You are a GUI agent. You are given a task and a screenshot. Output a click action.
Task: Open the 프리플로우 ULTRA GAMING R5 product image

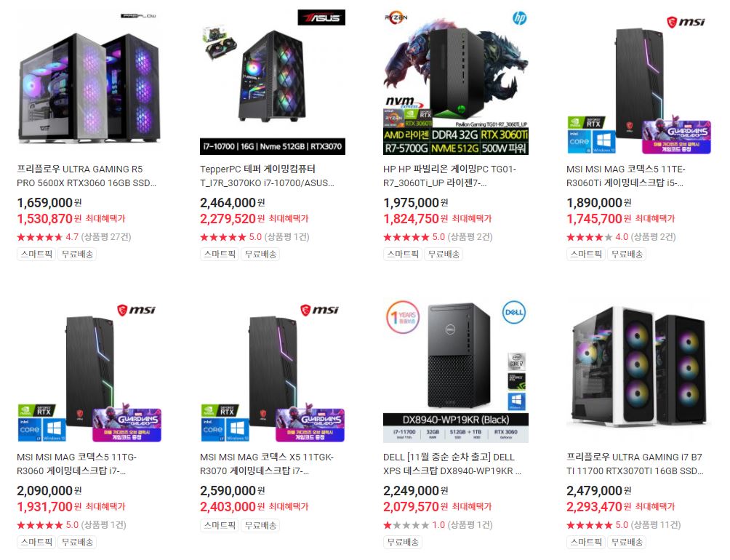pyautogui.click(x=89, y=82)
